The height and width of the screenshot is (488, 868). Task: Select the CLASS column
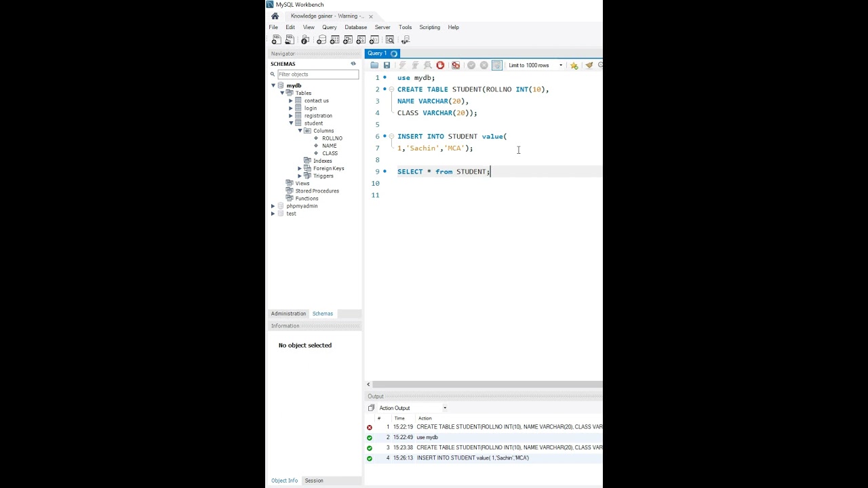tap(330, 153)
